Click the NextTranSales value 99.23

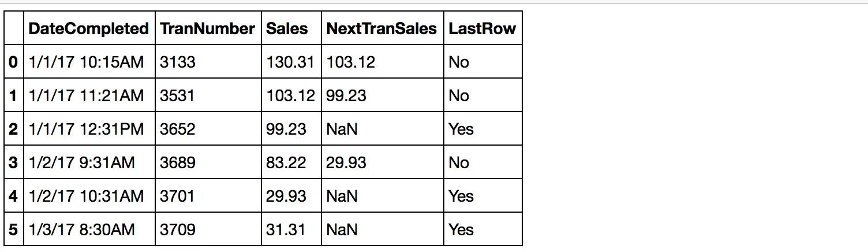(x=346, y=95)
